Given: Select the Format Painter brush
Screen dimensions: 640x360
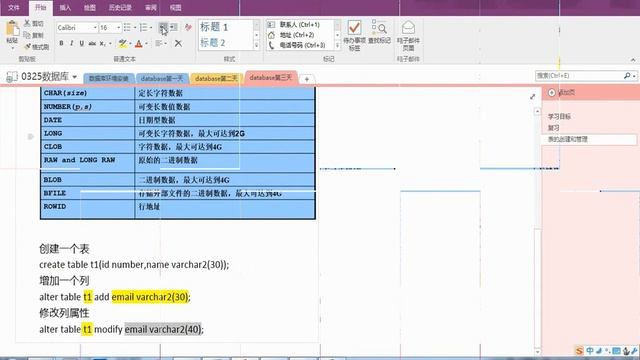Looking at the screenshot, I should (x=27, y=47).
